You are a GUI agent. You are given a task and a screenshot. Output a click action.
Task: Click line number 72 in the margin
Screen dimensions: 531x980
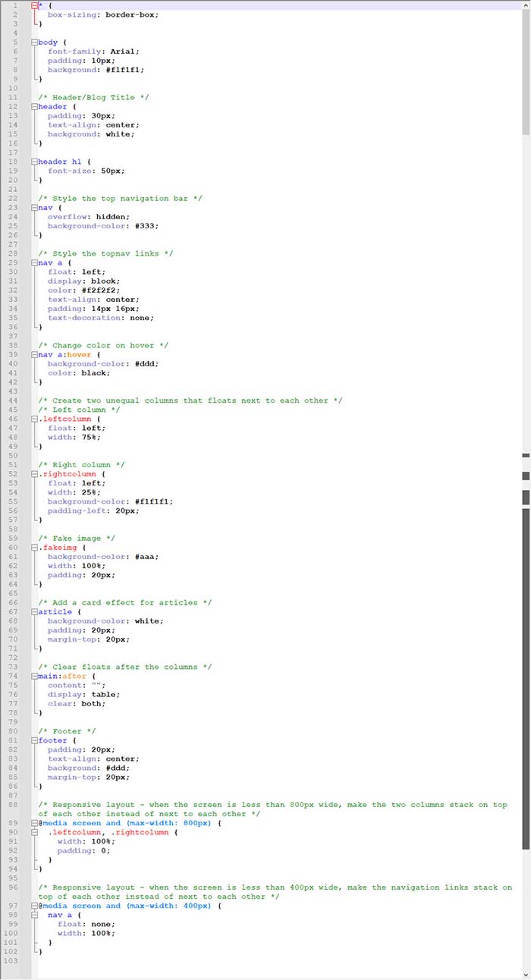(x=14, y=658)
